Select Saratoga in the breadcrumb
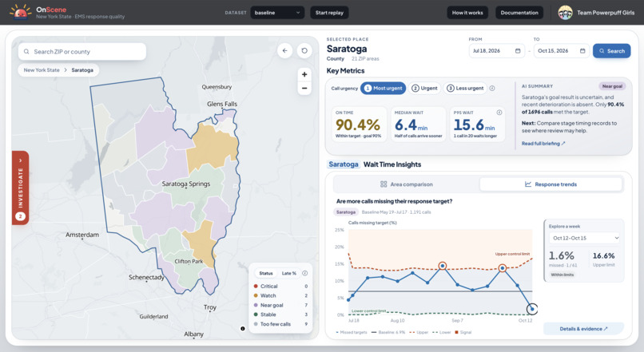Viewport: 644px width, 352px height. pos(82,70)
